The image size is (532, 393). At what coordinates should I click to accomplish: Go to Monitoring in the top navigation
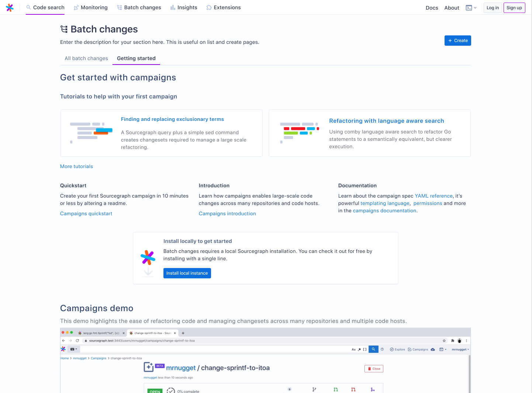click(91, 7)
